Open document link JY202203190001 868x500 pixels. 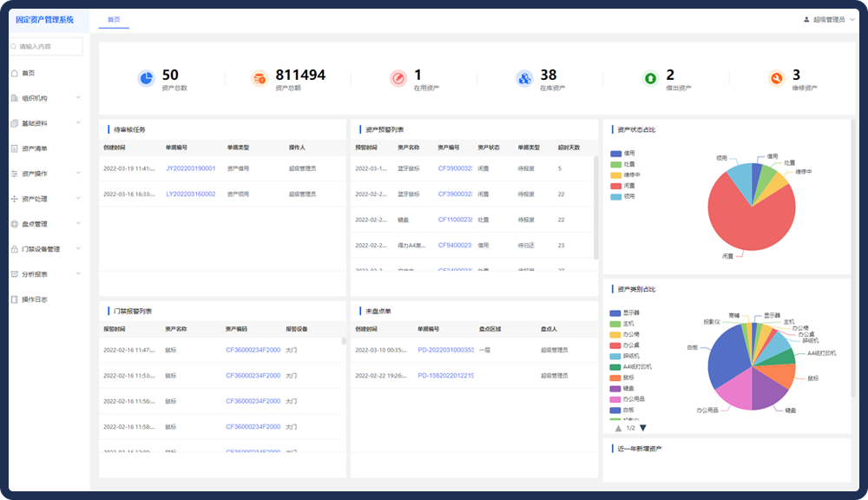pos(190,168)
